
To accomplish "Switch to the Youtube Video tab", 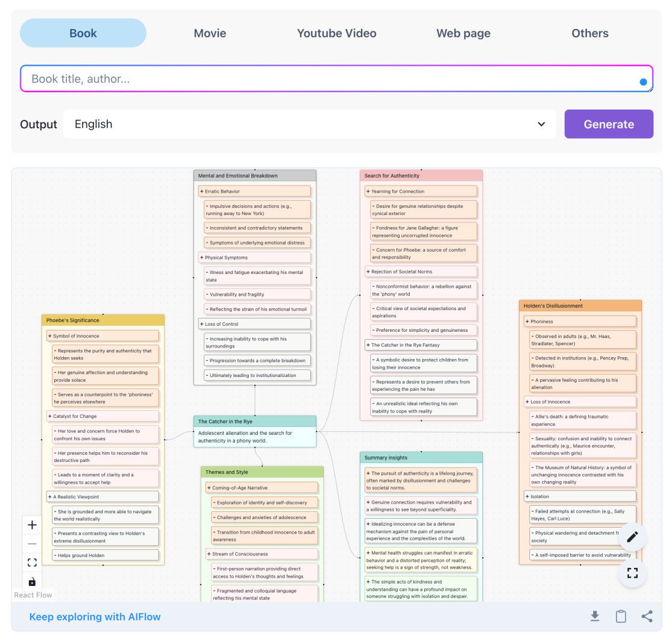I will tap(336, 33).
